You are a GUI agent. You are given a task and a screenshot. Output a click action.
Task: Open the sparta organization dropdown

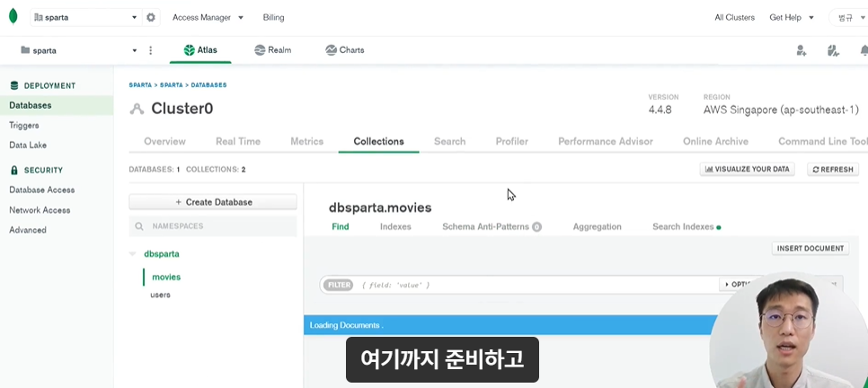[85, 17]
